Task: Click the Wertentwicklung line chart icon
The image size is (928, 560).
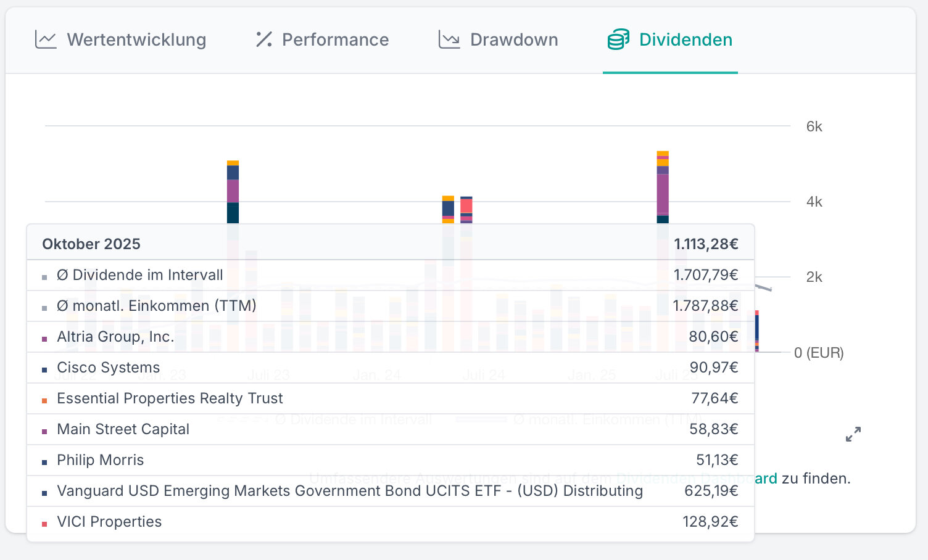Action: (x=46, y=39)
